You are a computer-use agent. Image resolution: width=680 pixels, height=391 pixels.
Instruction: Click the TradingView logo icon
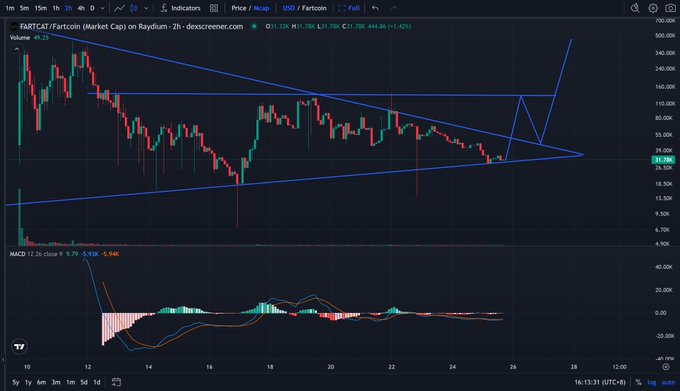(19, 346)
